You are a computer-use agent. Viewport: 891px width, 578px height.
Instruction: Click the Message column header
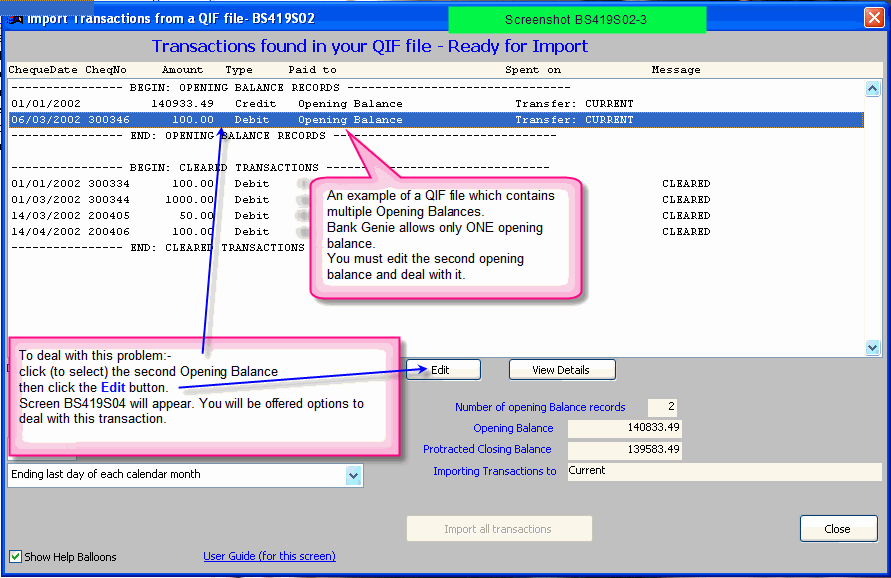676,70
